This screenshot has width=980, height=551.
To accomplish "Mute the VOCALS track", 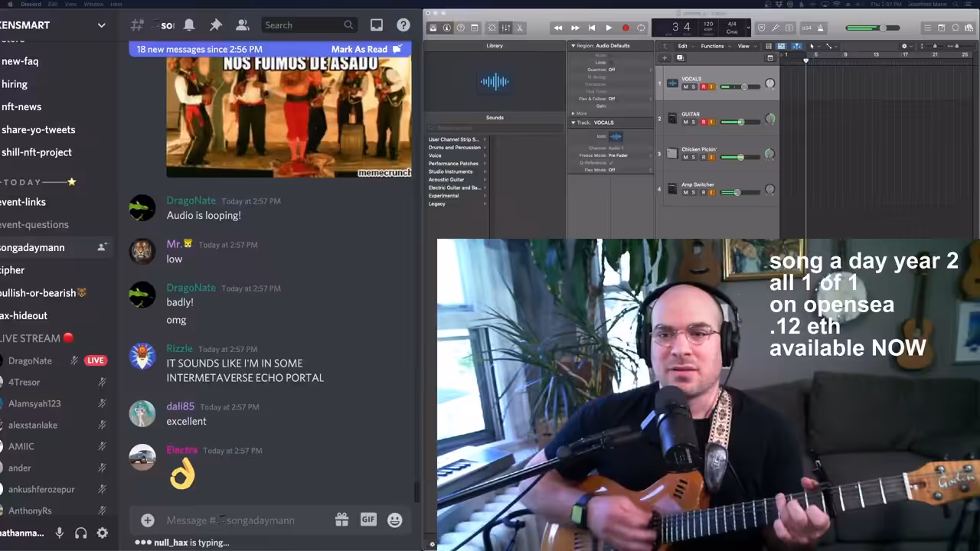I will click(x=685, y=87).
